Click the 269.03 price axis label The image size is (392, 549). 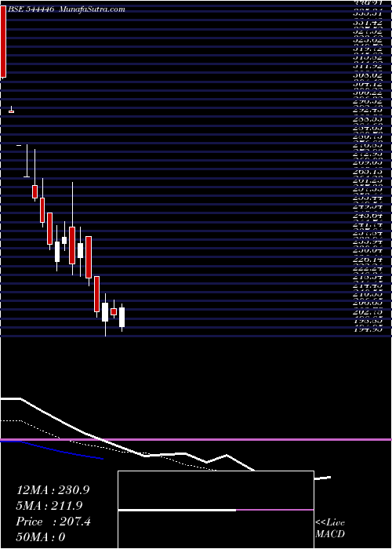(x=368, y=163)
